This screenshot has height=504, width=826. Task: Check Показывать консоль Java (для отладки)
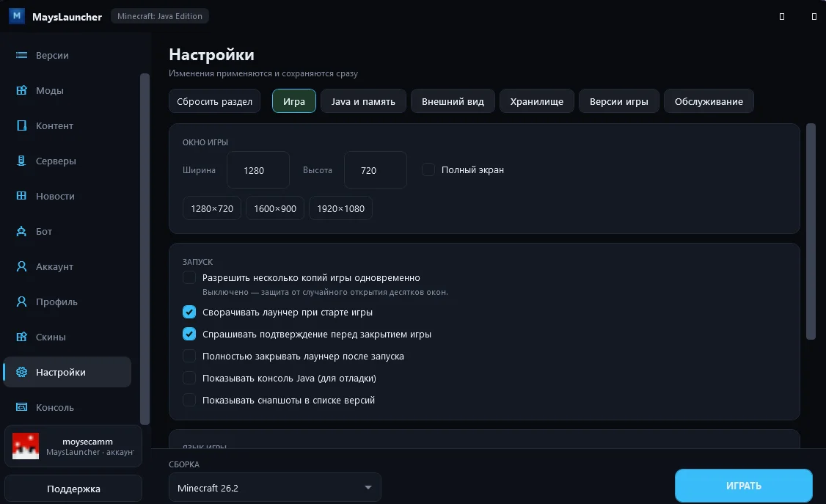[x=189, y=378]
